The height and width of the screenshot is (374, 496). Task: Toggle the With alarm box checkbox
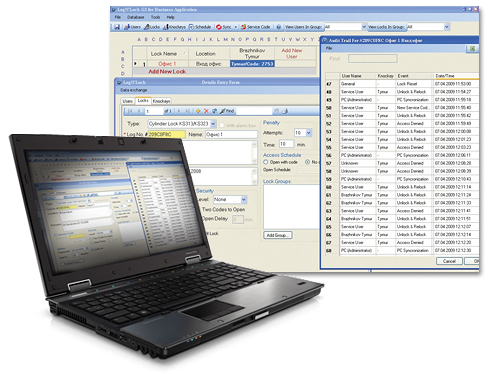[222, 125]
